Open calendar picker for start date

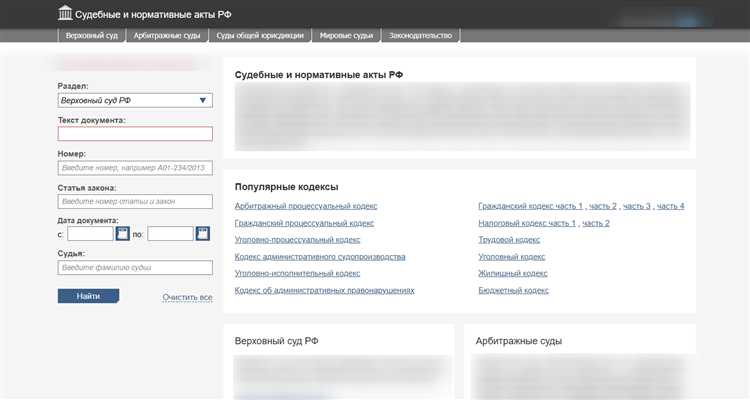(x=123, y=233)
